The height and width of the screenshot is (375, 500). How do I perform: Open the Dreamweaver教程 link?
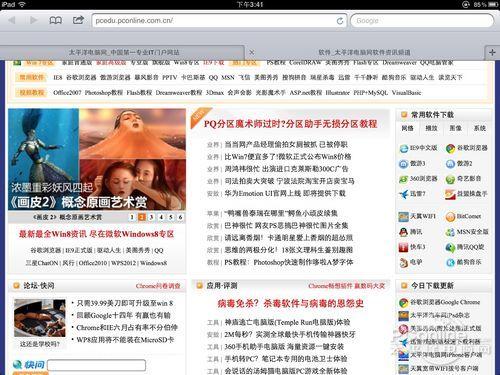(179, 93)
